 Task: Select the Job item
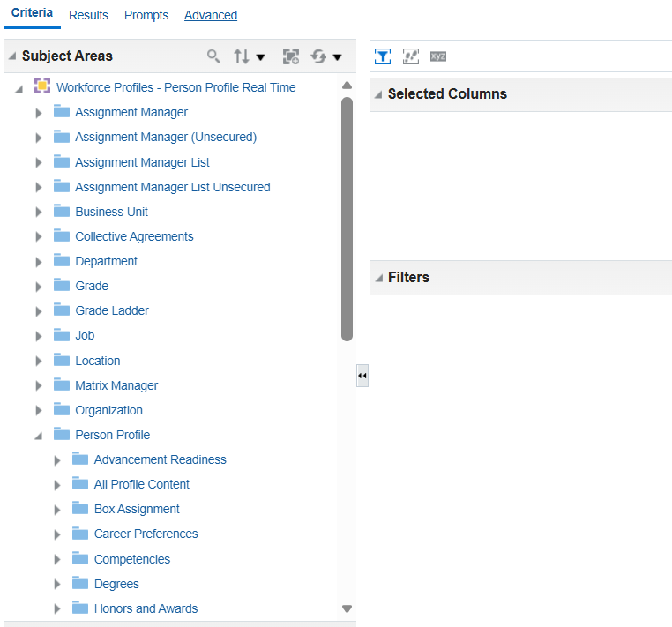tap(85, 335)
